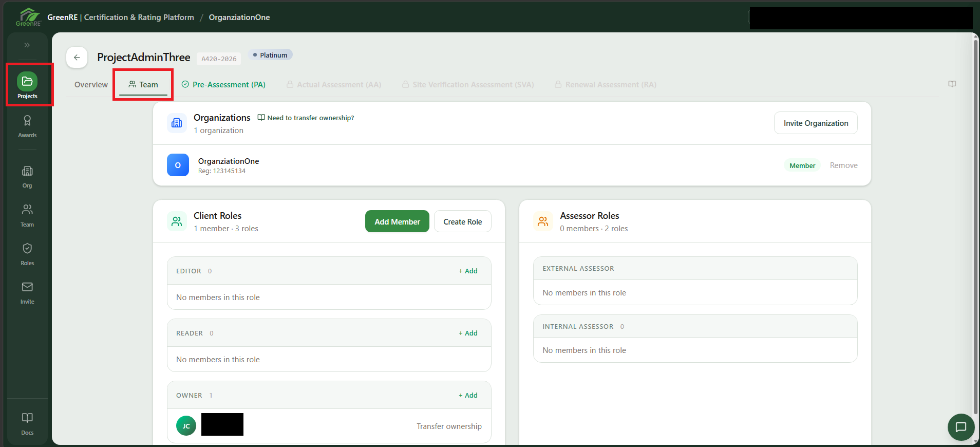
Task: Open the chat bubble widget
Action: (960, 427)
